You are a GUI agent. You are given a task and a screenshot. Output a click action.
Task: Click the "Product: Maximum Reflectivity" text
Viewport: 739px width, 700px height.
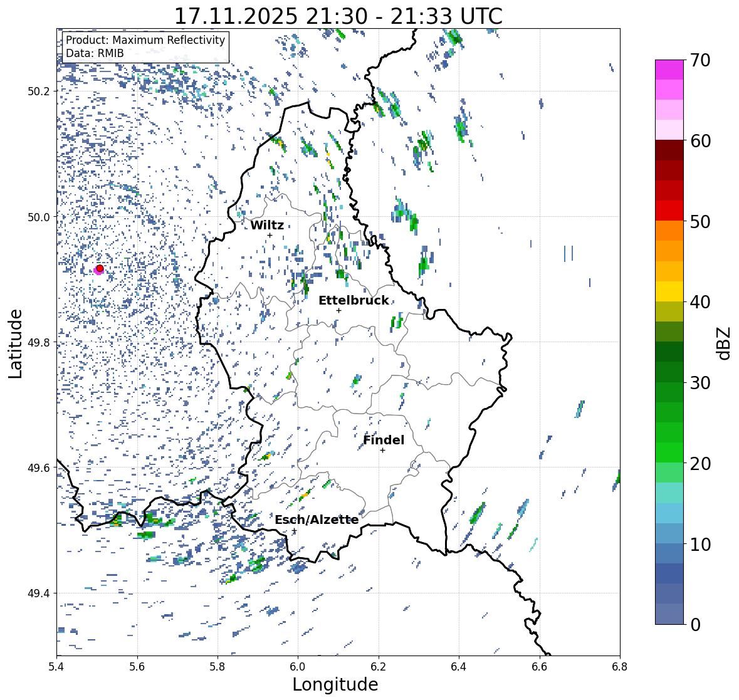145,40
